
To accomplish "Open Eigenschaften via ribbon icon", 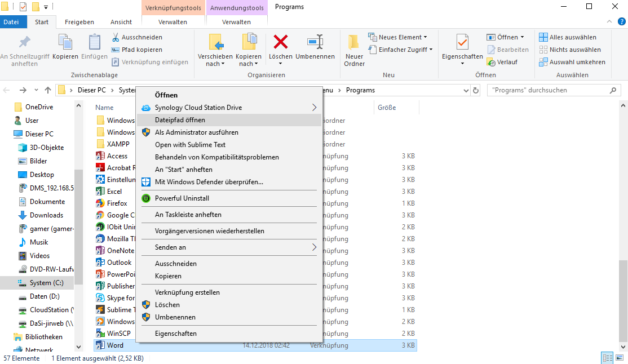I will pyautogui.click(x=462, y=43).
